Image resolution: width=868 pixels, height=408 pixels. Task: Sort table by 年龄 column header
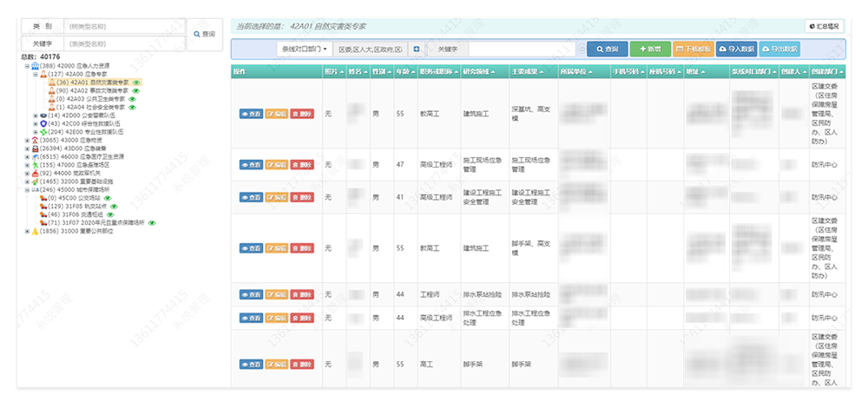pos(404,72)
